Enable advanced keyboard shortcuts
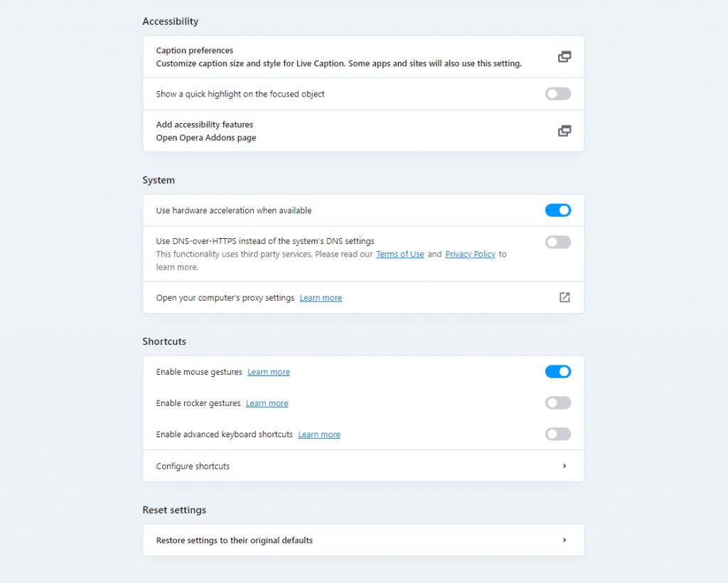Image resolution: width=728 pixels, height=583 pixels. pyautogui.click(x=558, y=434)
